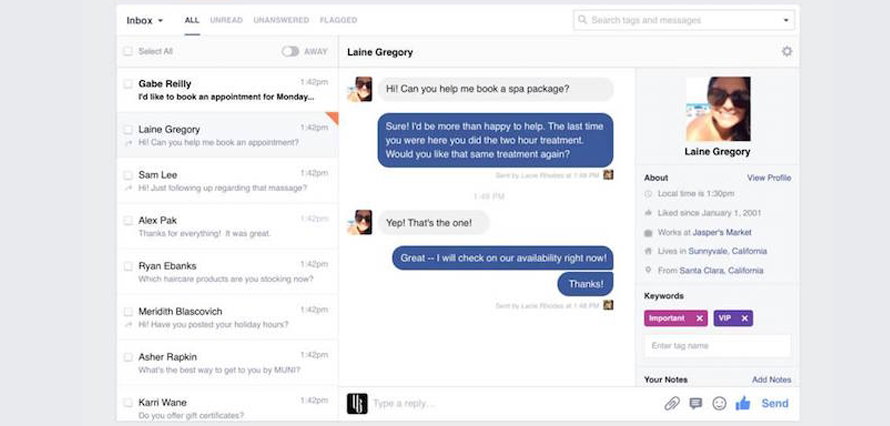The width and height of the screenshot is (890, 426).
Task: Click sender avatar after first sent message
Action: pos(608,175)
